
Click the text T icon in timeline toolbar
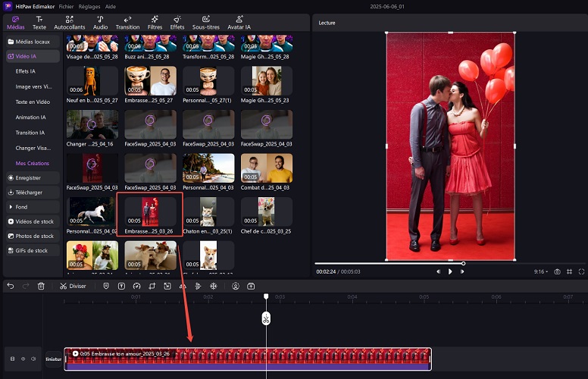tap(121, 286)
